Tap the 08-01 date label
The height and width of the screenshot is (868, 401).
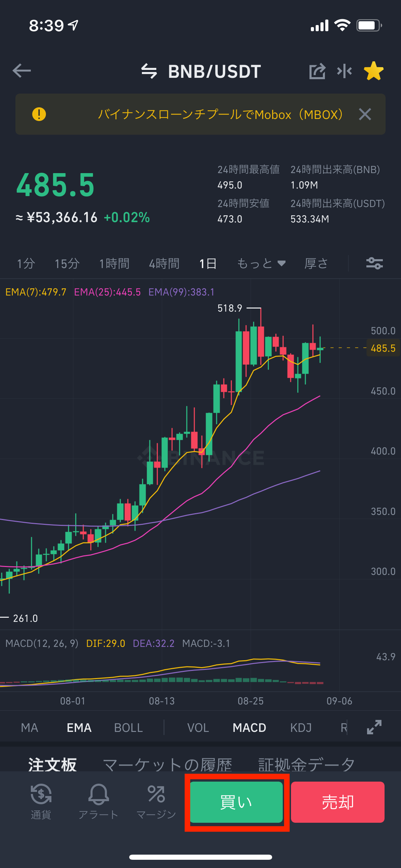pyautogui.click(x=73, y=701)
